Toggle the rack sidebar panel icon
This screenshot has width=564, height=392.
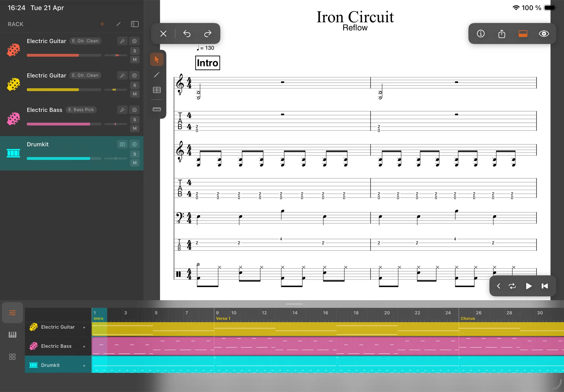[x=135, y=24]
